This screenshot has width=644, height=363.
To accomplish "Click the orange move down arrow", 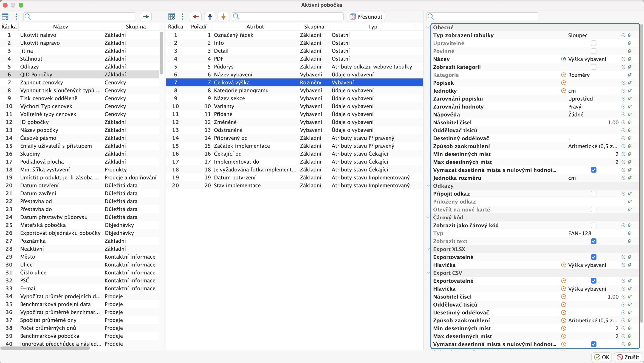I will click(223, 17).
